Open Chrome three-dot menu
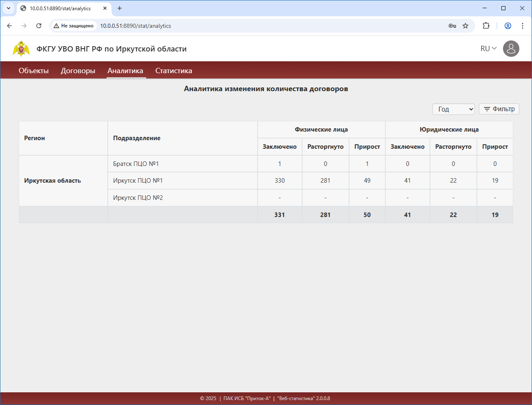Image resolution: width=532 pixels, height=405 pixels. click(x=523, y=26)
